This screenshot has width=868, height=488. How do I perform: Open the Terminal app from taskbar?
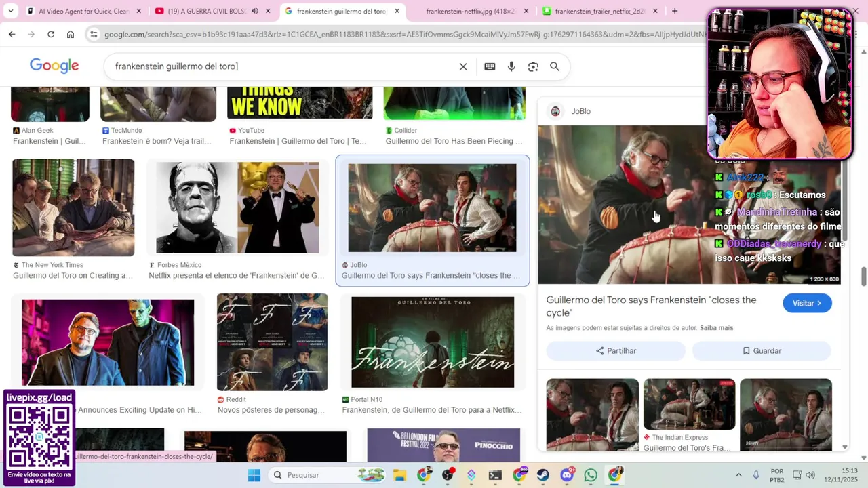point(495,475)
